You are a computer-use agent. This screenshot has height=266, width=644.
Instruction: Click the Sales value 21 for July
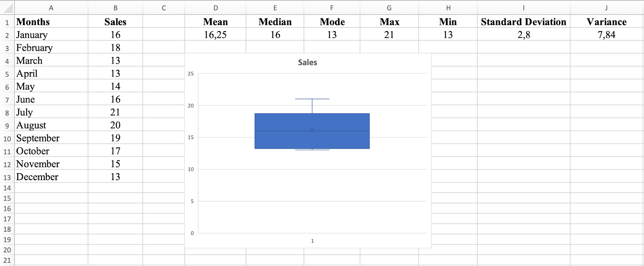click(x=116, y=112)
